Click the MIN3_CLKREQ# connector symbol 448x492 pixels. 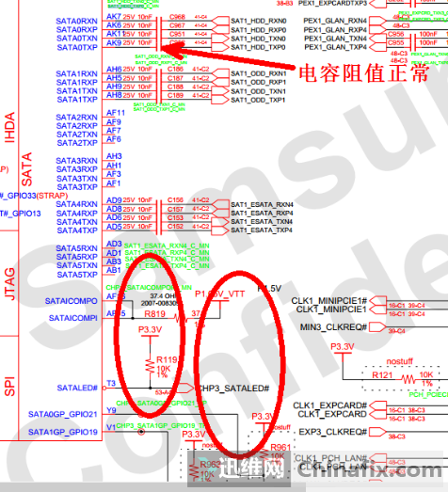(377, 327)
